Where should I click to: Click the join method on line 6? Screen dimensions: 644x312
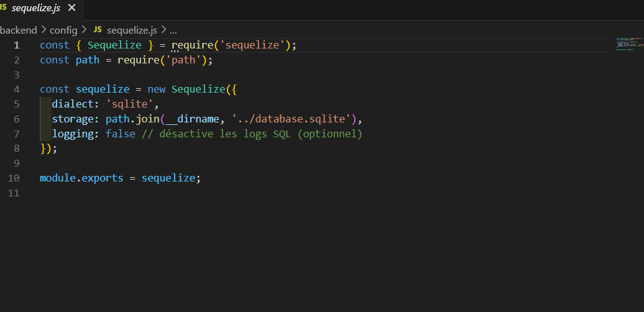pos(147,119)
